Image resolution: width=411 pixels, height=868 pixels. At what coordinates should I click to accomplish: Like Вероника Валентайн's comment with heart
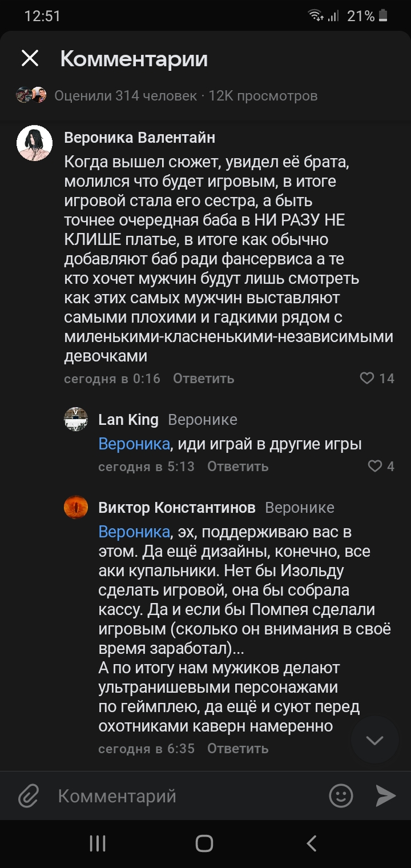(367, 378)
